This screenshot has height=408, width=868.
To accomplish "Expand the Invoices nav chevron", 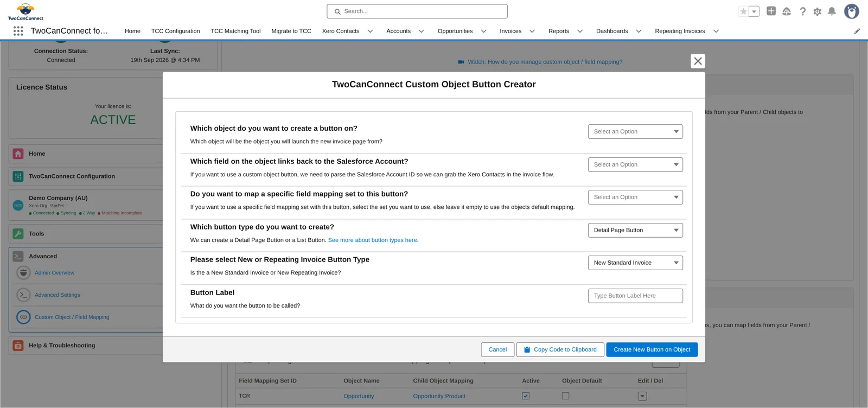I will (532, 31).
